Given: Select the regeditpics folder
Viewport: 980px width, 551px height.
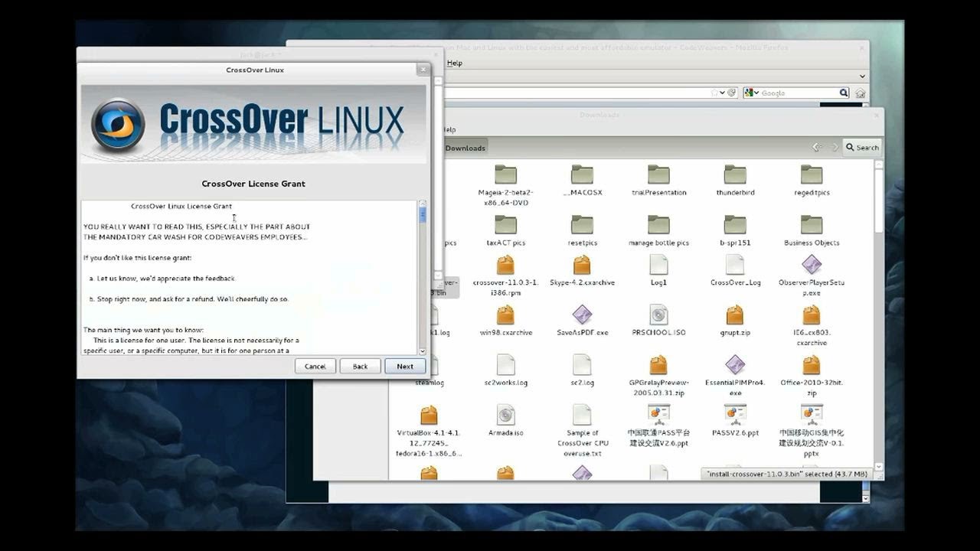Looking at the screenshot, I should 812,174.
